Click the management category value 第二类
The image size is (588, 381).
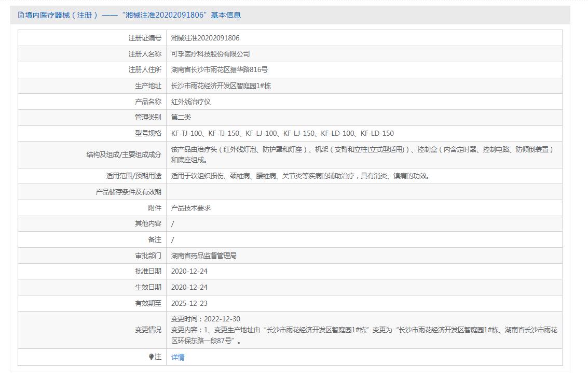[x=181, y=117]
